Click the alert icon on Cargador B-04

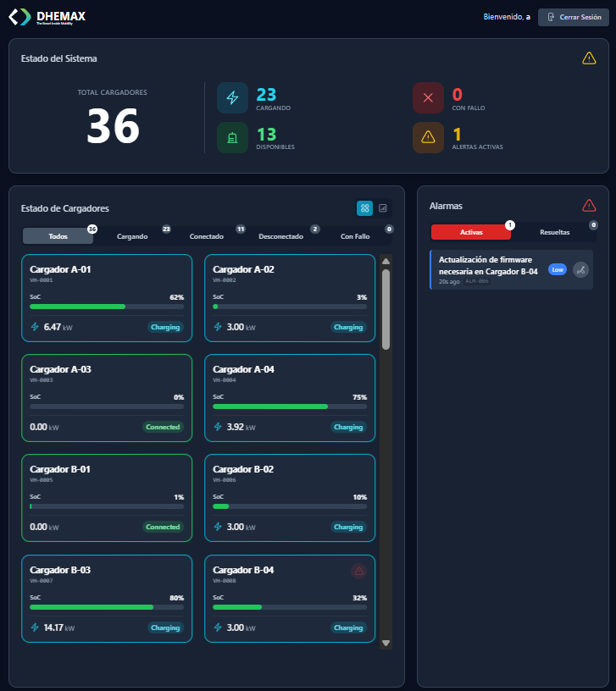(x=359, y=571)
